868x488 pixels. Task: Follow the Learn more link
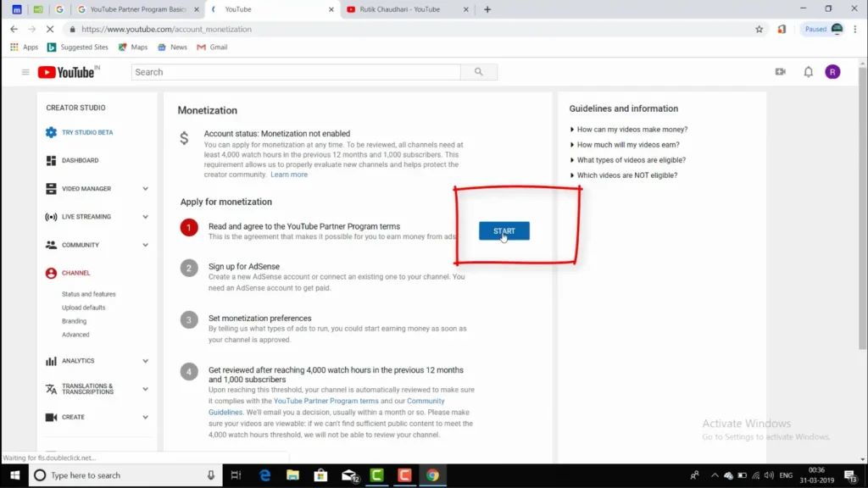289,175
